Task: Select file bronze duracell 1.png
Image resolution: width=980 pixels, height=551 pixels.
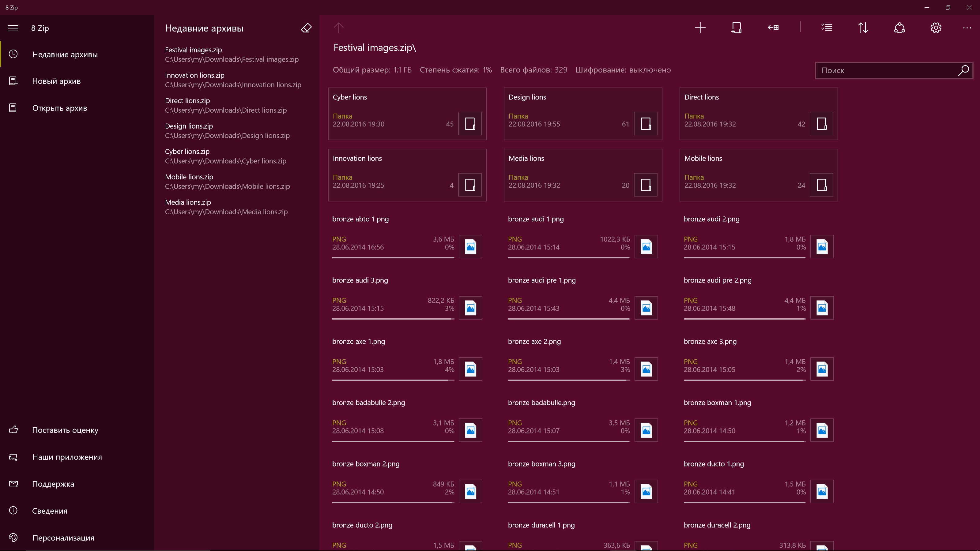Action: coord(583,534)
